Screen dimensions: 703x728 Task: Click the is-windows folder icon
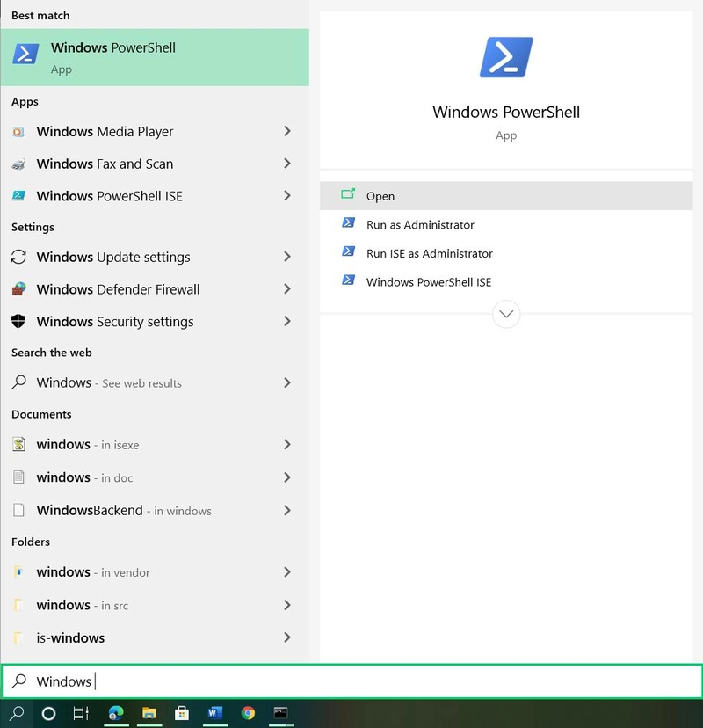[18, 638]
